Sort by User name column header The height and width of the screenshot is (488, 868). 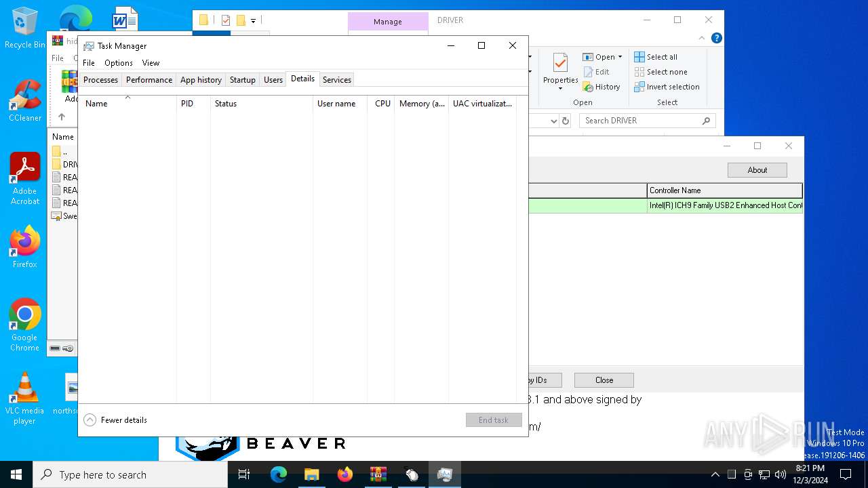(341, 104)
